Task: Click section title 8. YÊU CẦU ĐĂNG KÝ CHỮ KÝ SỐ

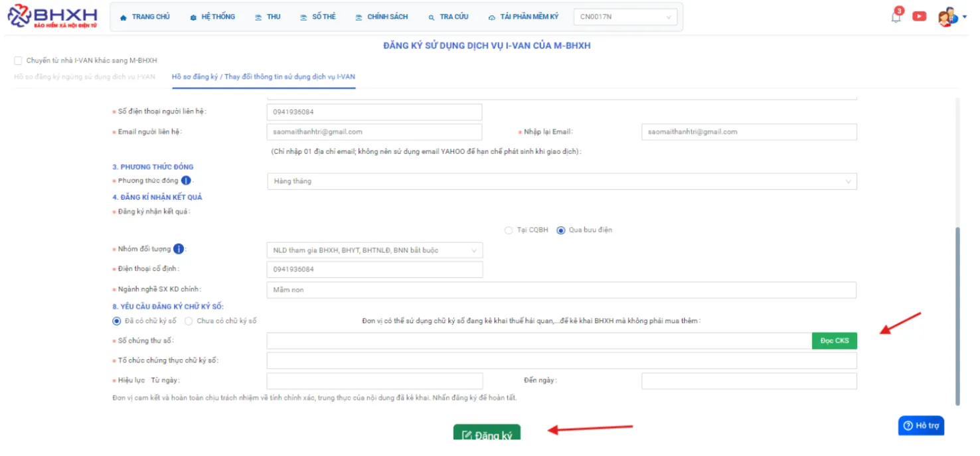Action: click(168, 306)
